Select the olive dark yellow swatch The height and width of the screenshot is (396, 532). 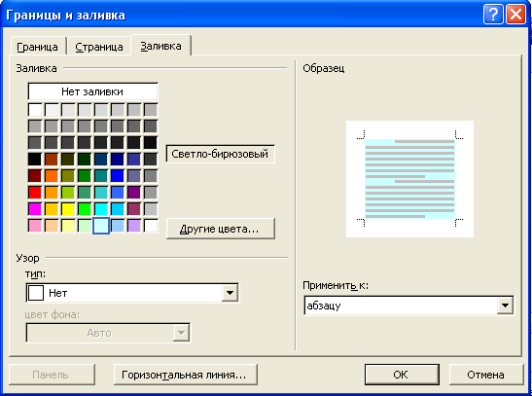click(68, 176)
